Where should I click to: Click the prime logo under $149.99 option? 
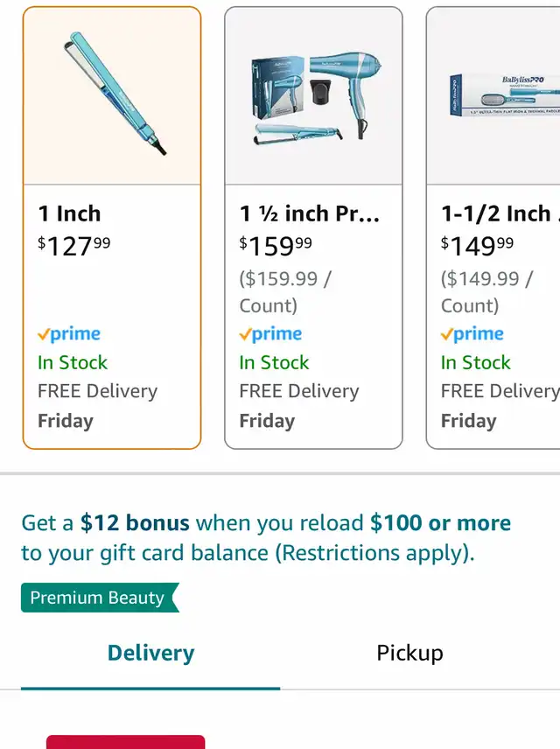pos(472,334)
